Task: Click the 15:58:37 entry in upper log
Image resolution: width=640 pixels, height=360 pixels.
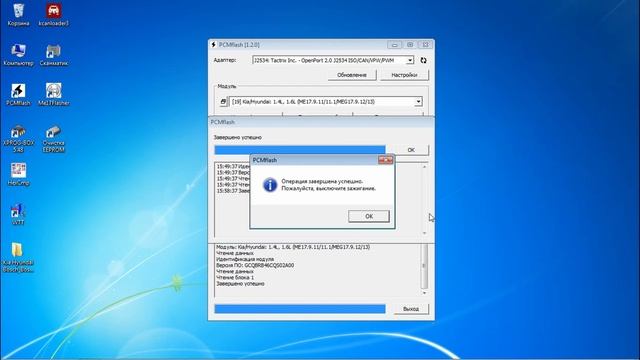Action: coord(233,191)
